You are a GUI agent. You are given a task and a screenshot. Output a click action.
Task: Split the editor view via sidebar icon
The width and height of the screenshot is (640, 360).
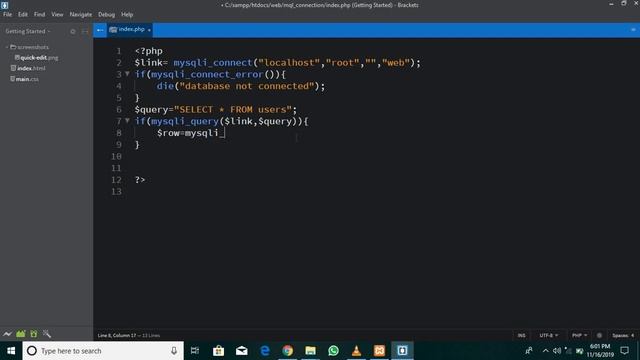pos(85,31)
